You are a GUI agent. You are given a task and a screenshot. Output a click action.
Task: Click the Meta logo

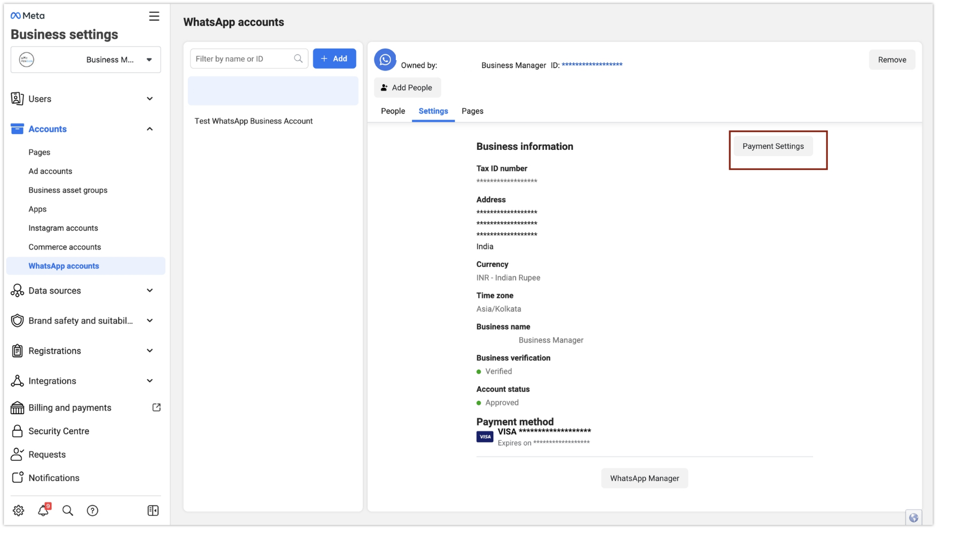coord(27,15)
